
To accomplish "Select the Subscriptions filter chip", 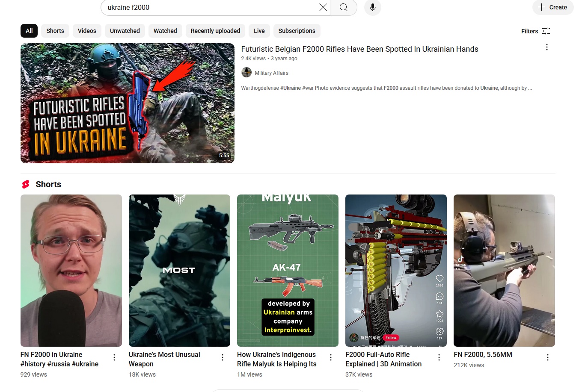I will coord(297,31).
